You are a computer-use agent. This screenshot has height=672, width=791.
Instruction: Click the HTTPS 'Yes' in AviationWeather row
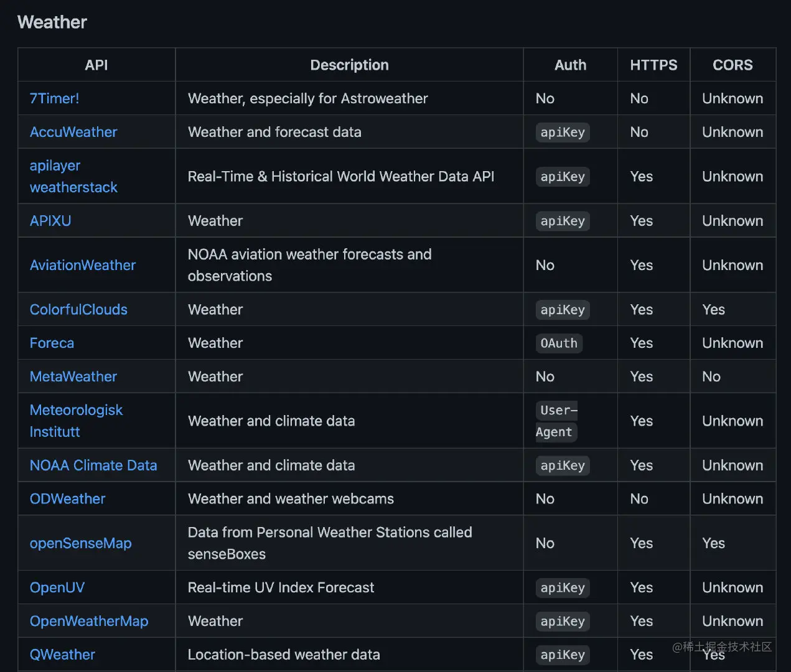(x=641, y=265)
